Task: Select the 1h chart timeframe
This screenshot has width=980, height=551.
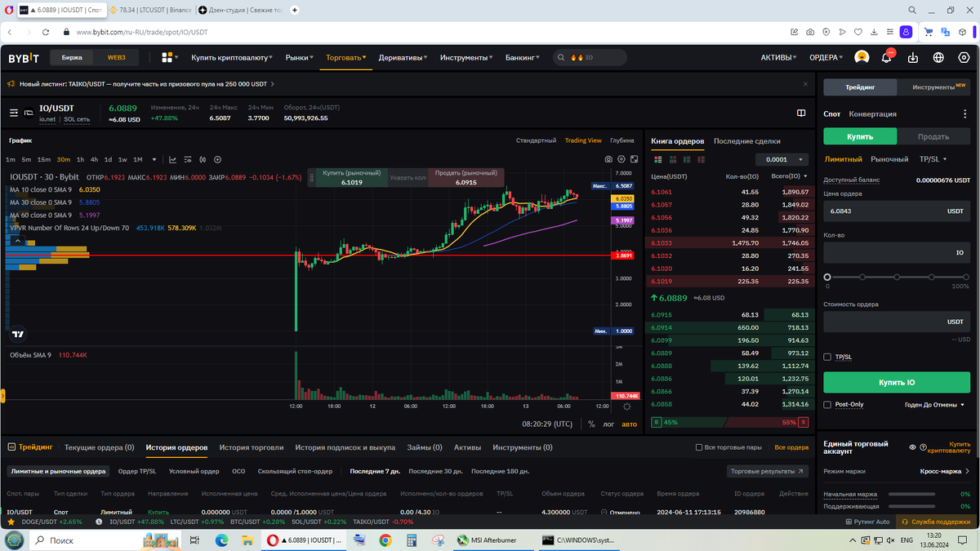Action: click(80, 160)
